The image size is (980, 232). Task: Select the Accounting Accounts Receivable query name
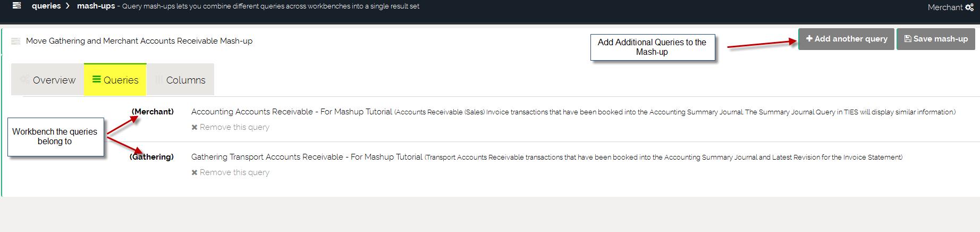291,112
